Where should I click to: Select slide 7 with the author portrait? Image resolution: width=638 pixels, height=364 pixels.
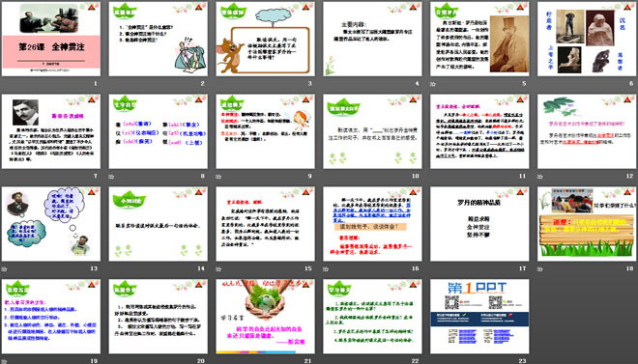click(51, 131)
